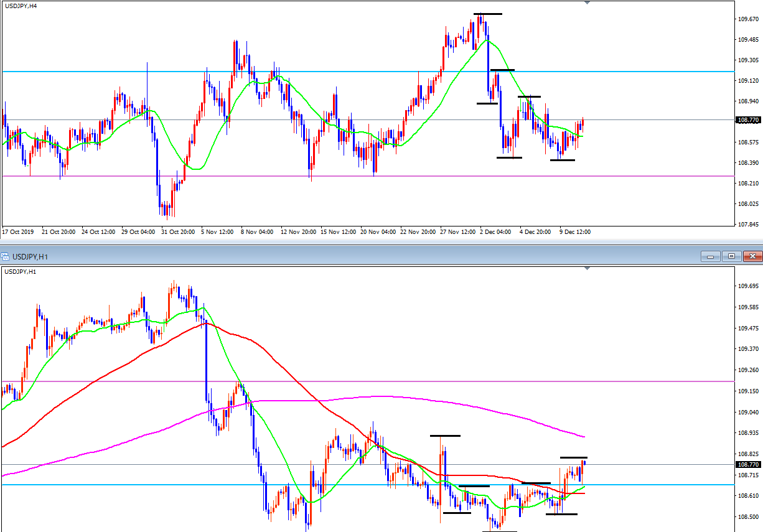Click the 108.610 price level on H1 scale
Image resolution: width=763 pixels, height=532 pixels.
[x=747, y=496]
